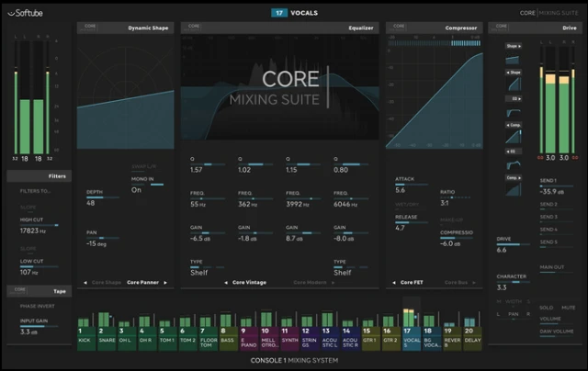
Task: Click right arrow next to Core Panner
Action: coord(165,282)
